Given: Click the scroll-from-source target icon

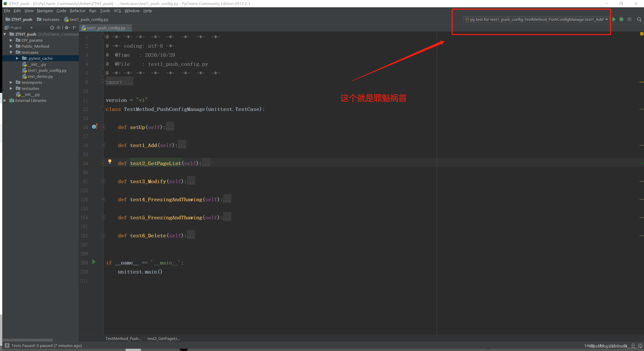Looking at the screenshot, I should (x=52, y=28).
